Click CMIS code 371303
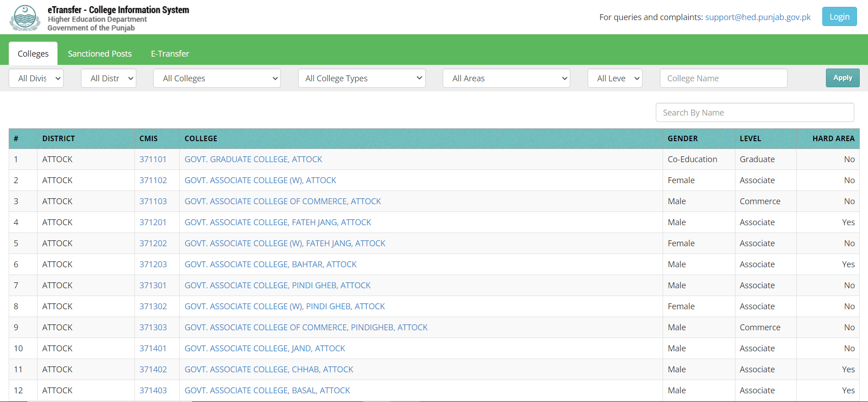868x402 pixels. (153, 328)
